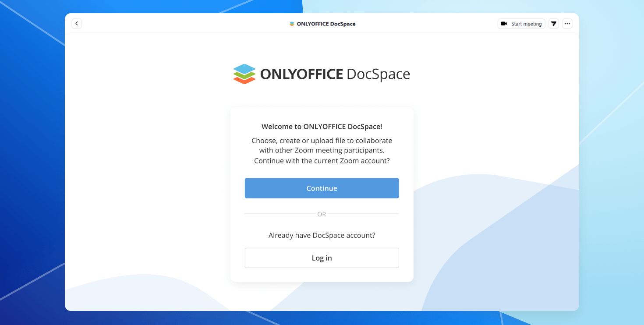Click the large stacked-layers ONLYOFFICE logo

244,74
